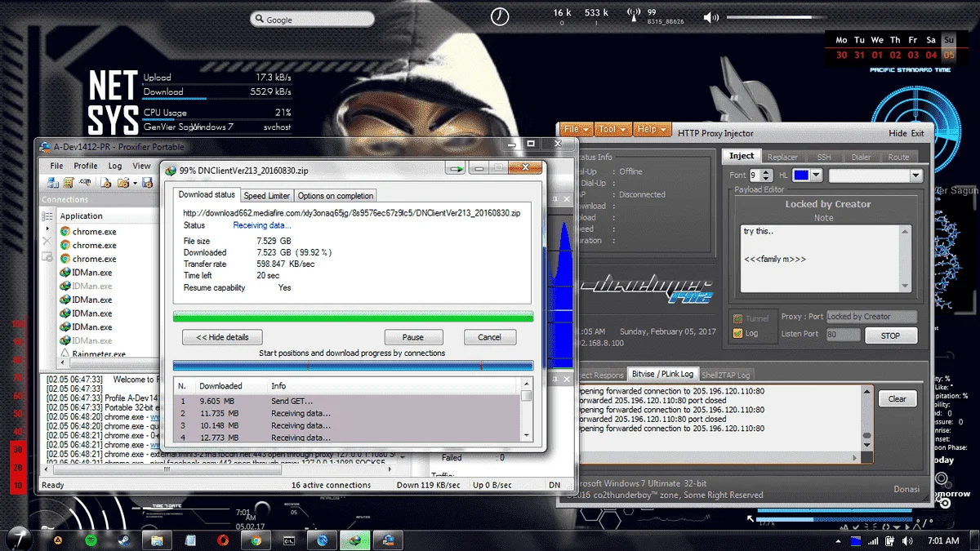Open the HL highlight color dropdown arrow
This screenshot has height=551, width=980.
[816, 175]
